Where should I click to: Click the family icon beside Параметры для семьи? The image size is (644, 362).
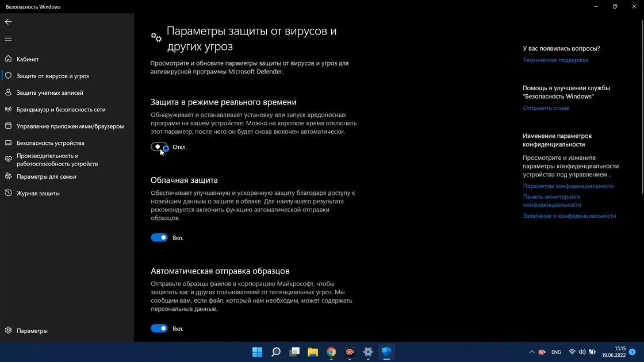point(8,176)
